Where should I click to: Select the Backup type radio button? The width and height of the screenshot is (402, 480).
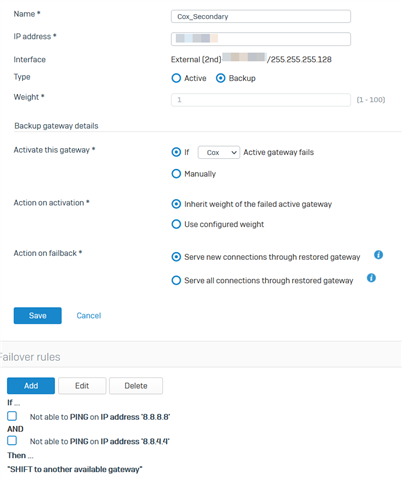[x=220, y=78]
